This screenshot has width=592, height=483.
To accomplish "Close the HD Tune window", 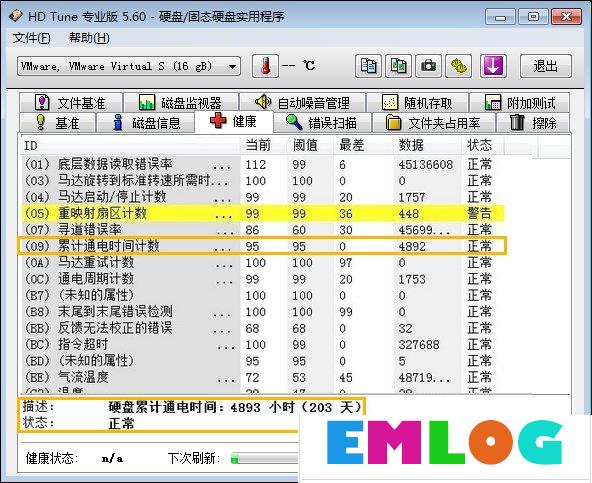I will pyautogui.click(x=566, y=17).
